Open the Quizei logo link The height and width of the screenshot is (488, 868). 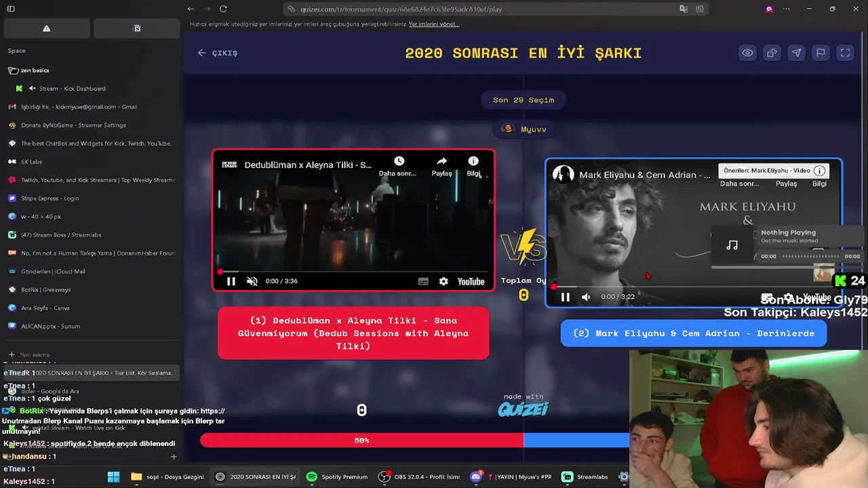point(523,409)
